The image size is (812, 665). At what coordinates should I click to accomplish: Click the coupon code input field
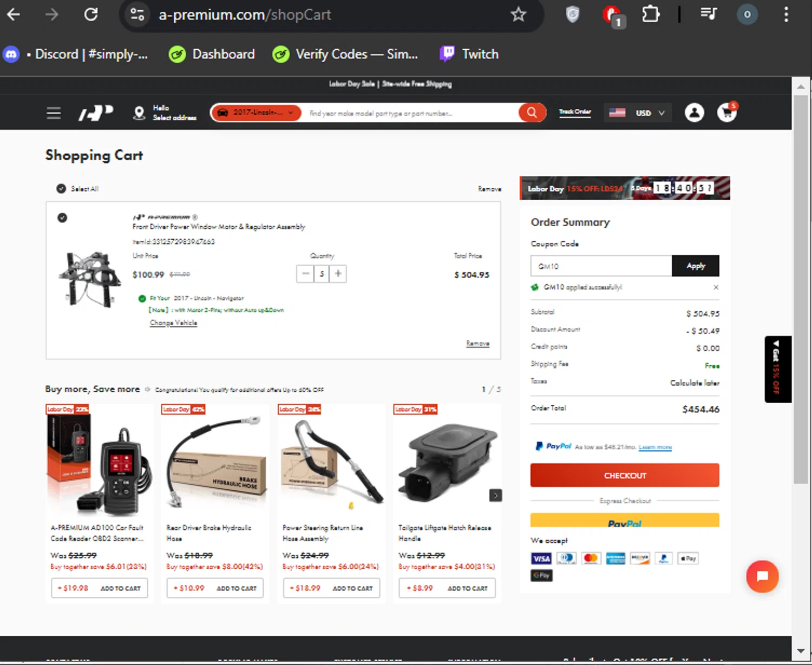601,266
